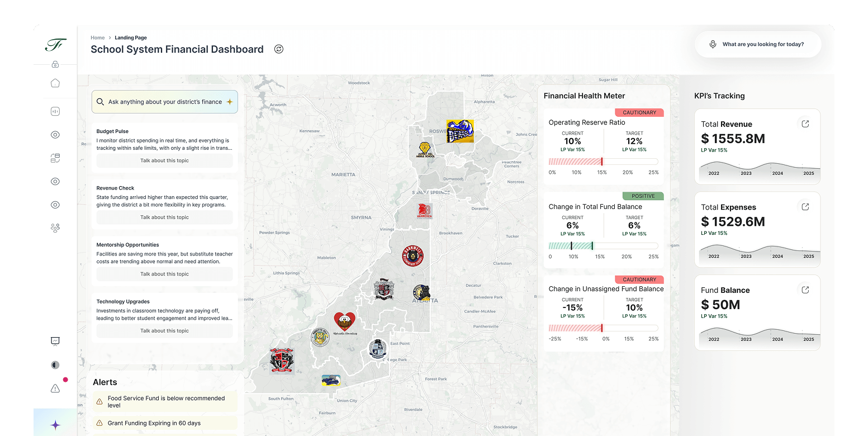Open Total Revenue details via its expand icon

point(805,124)
